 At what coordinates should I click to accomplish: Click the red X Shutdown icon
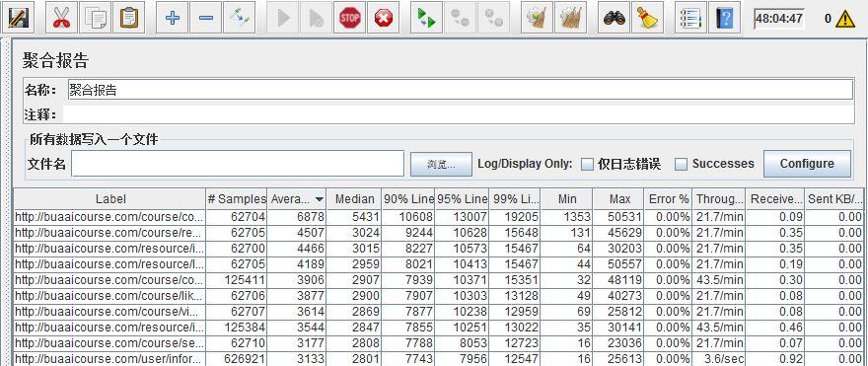click(x=383, y=17)
